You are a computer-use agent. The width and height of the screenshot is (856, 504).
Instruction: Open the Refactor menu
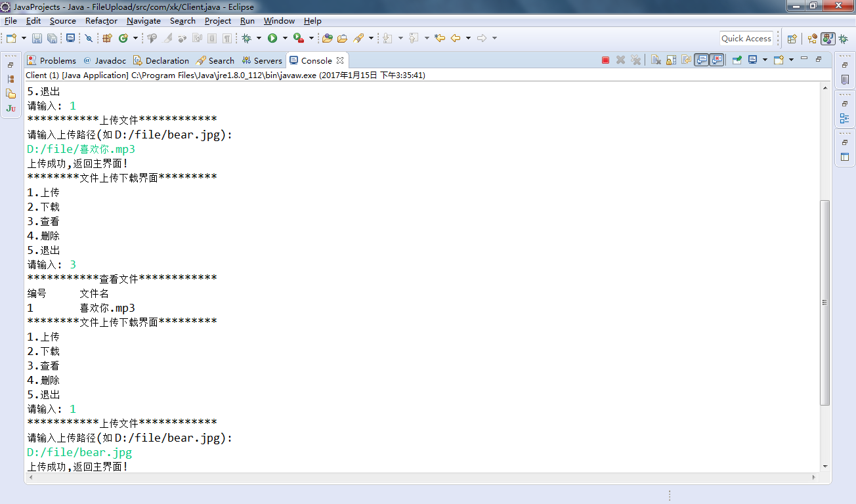tap(101, 21)
